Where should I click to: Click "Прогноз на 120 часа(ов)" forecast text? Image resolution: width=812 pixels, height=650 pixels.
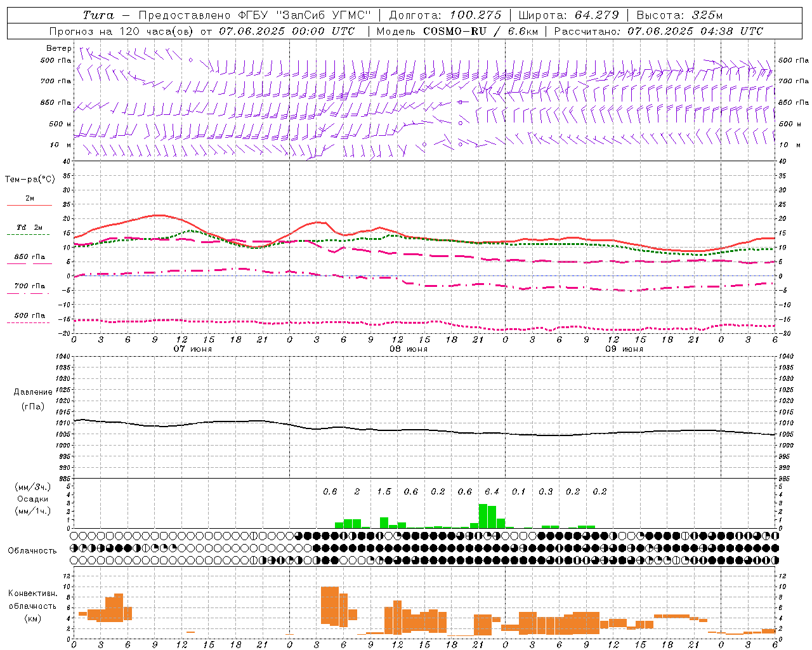click(122, 31)
